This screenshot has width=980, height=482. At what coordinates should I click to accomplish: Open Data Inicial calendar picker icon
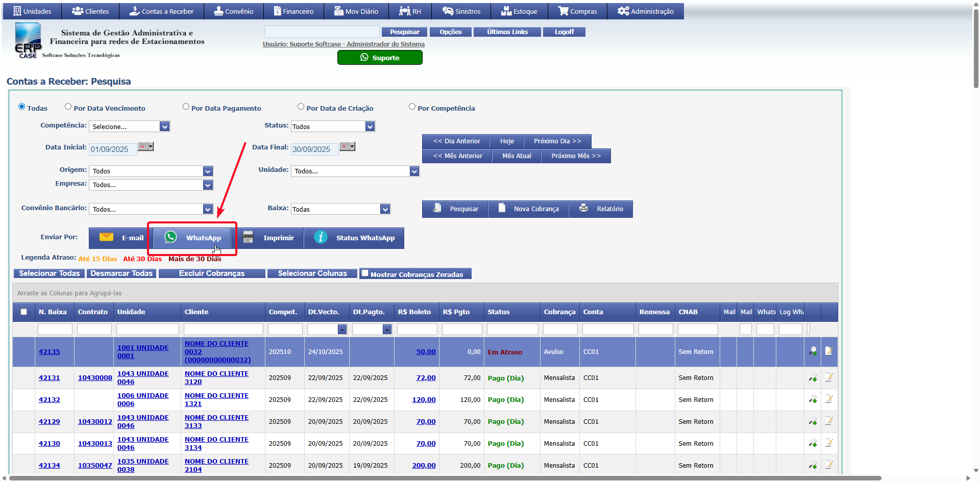point(146,147)
